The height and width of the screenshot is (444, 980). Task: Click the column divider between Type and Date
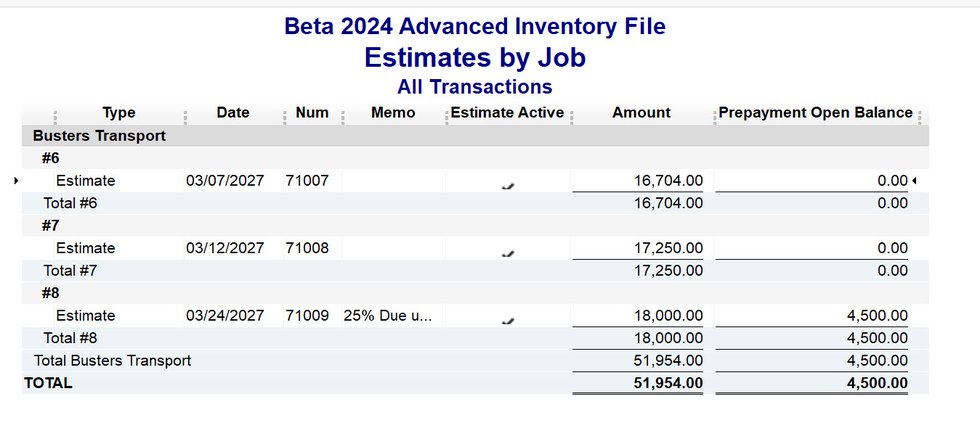[x=185, y=114]
